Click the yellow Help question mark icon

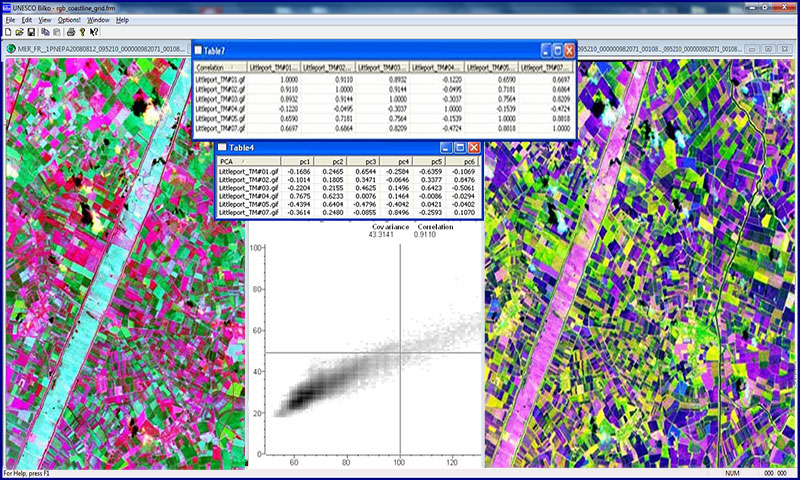pos(82,32)
